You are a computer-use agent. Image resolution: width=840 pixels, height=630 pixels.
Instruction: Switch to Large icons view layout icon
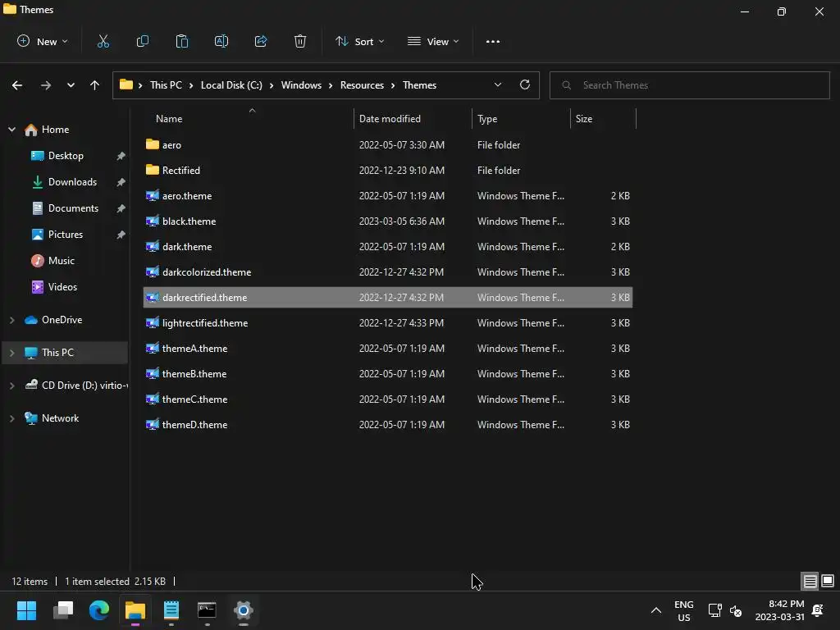pyautogui.click(x=828, y=581)
